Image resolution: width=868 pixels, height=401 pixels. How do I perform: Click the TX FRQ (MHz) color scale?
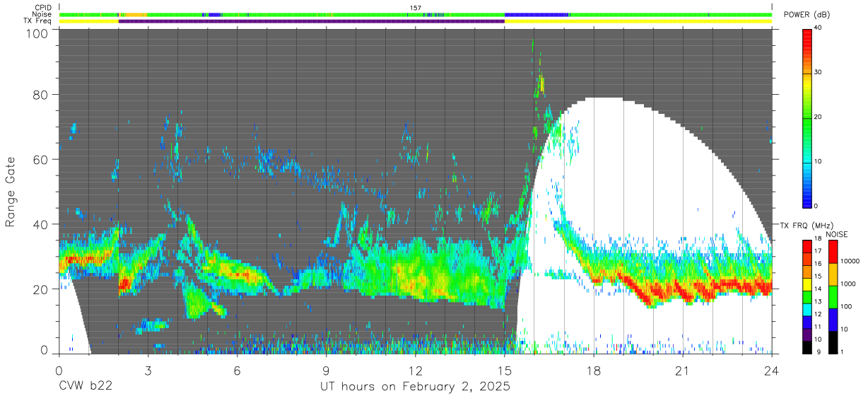(x=807, y=297)
